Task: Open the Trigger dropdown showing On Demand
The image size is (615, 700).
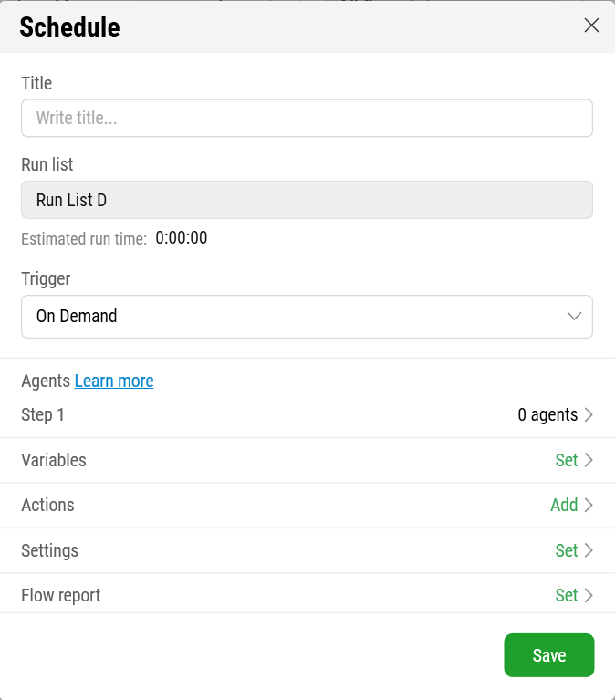Action: tap(307, 317)
